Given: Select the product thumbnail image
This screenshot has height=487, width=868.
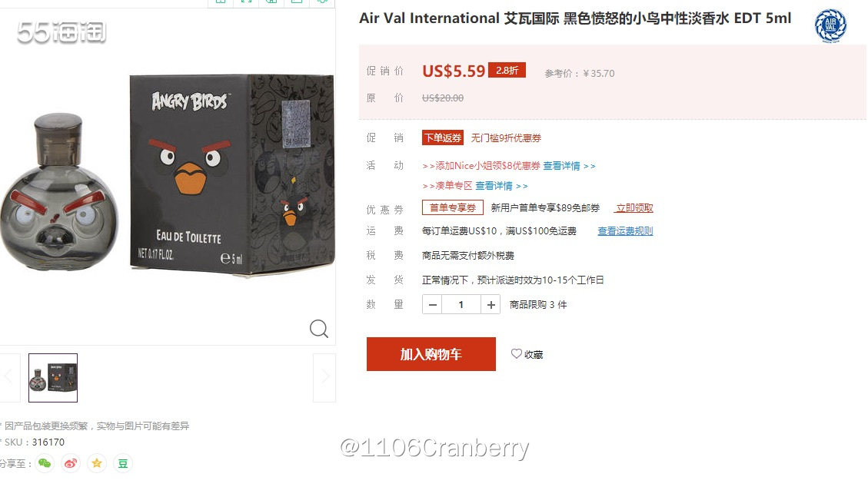Looking at the screenshot, I should pos(53,378).
